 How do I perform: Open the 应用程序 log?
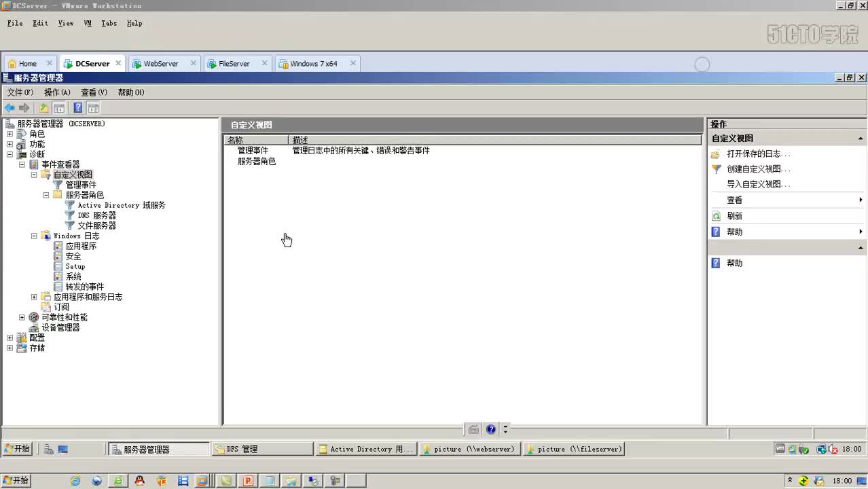(x=81, y=246)
